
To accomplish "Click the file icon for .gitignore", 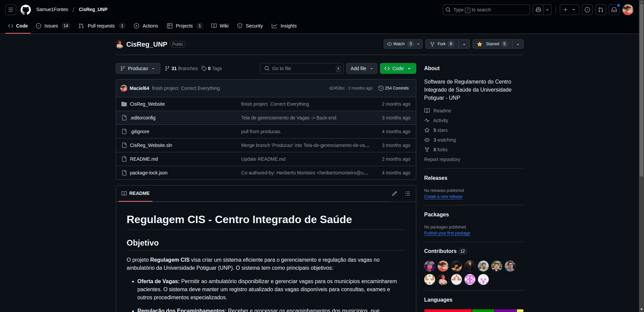I will pyautogui.click(x=124, y=132).
